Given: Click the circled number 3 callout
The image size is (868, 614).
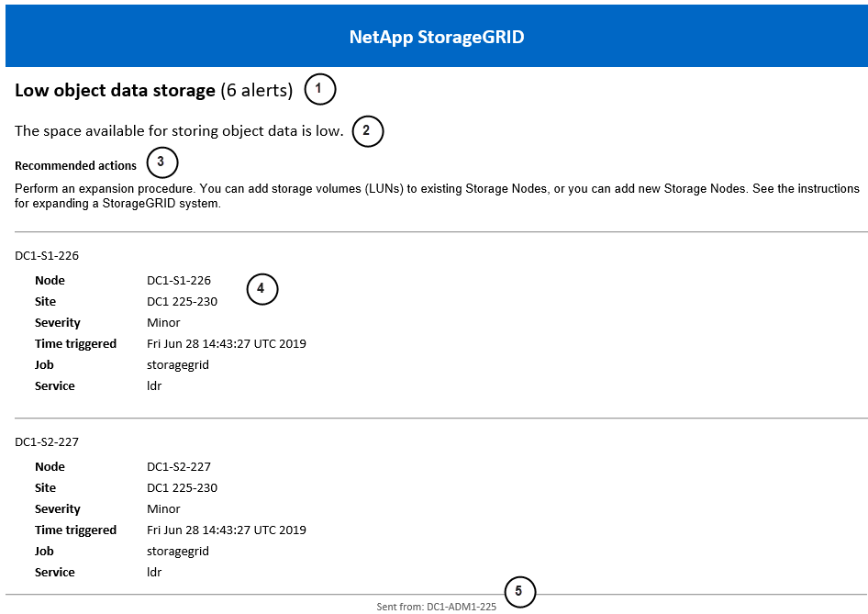Looking at the screenshot, I should pyautogui.click(x=161, y=163).
